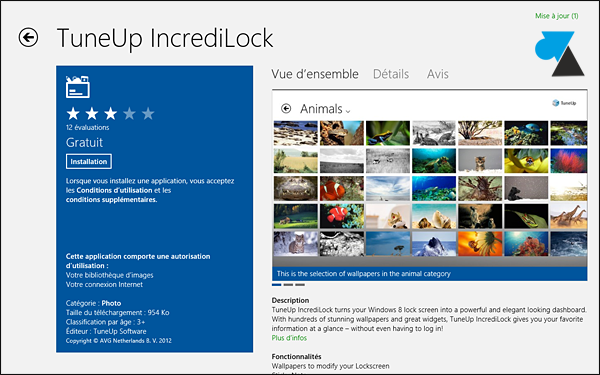Open the Conditions d'utilisation link
This screenshot has height=375, width=600.
[114, 190]
